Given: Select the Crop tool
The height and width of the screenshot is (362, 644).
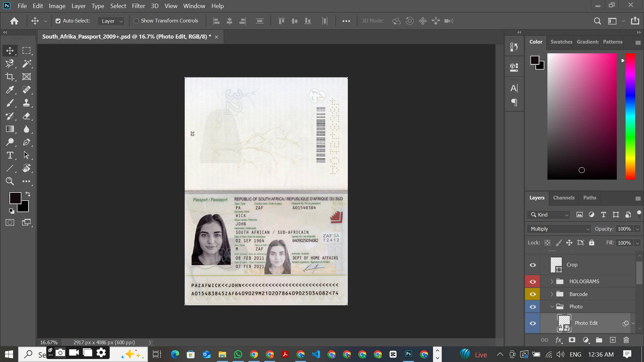Looking at the screenshot, I should pos(10,76).
